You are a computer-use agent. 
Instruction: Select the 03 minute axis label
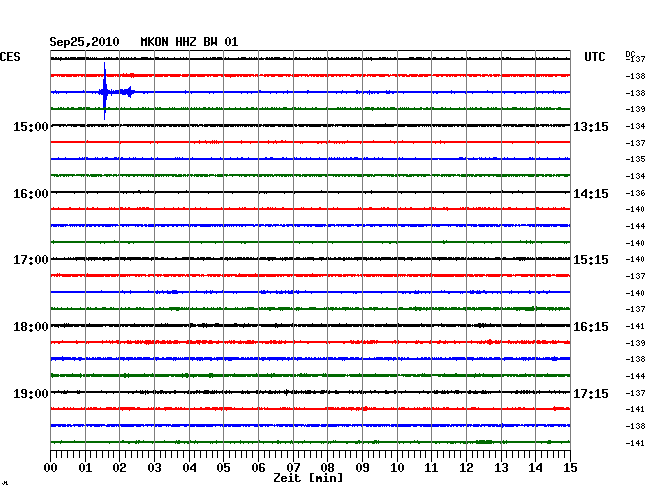coord(154,468)
